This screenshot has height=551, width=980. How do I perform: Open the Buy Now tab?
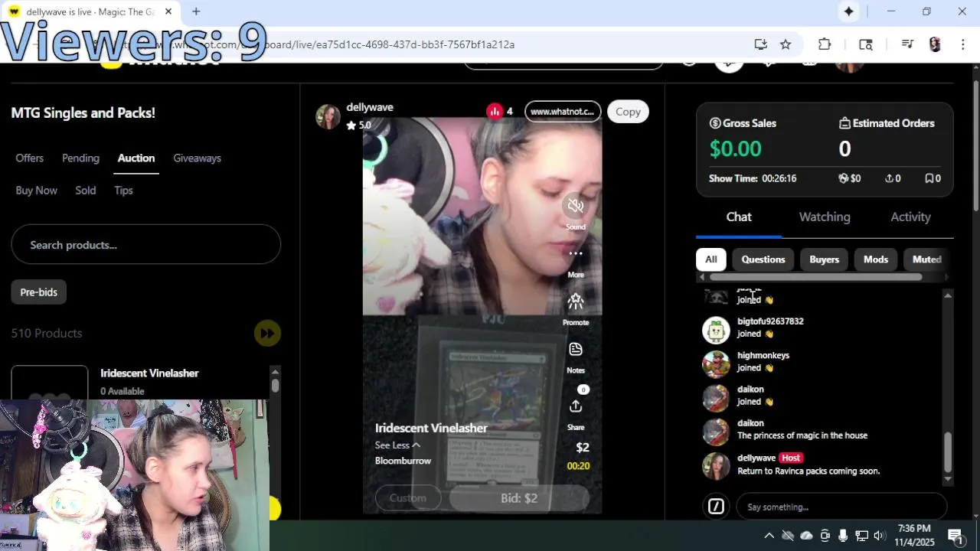pyautogui.click(x=36, y=190)
